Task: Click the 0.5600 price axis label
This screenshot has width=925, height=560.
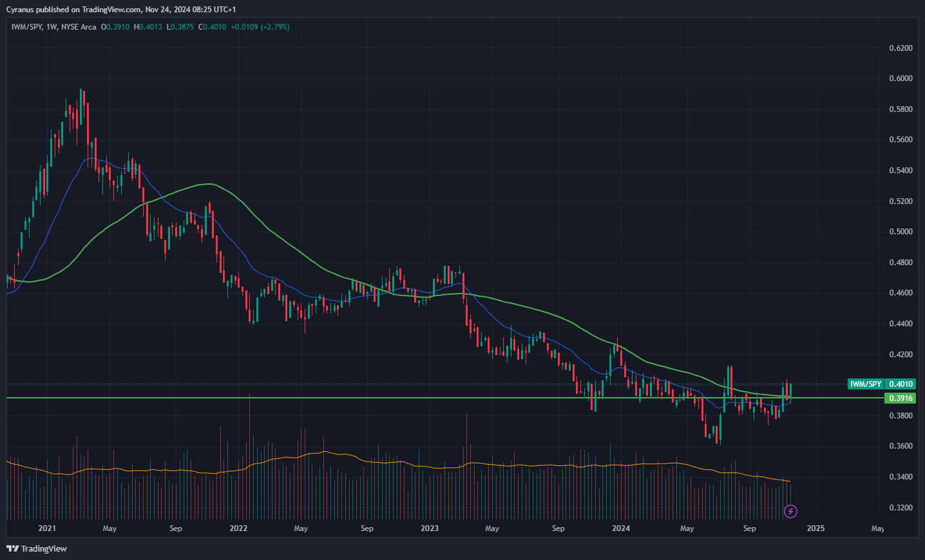Action: tap(901, 140)
